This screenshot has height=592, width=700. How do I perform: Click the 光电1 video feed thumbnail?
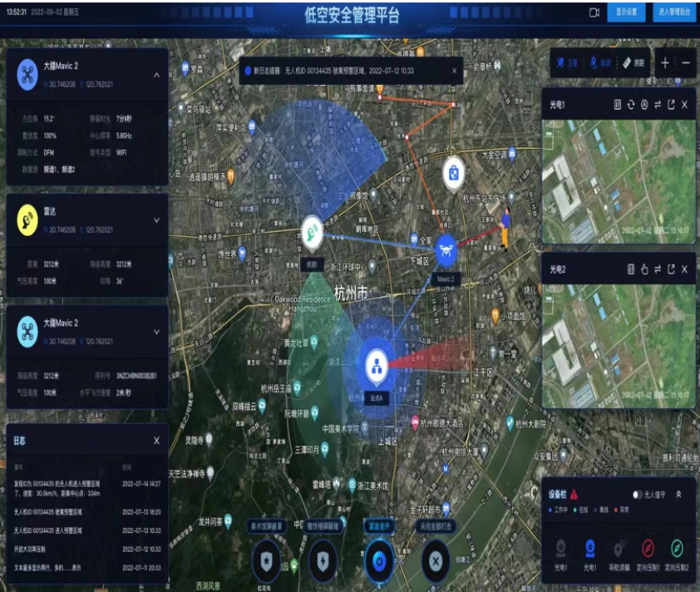tap(619, 177)
